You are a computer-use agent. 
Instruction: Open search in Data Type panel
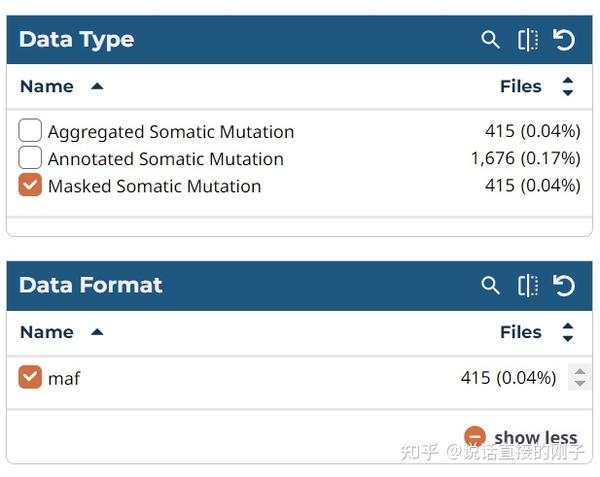click(x=490, y=40)
